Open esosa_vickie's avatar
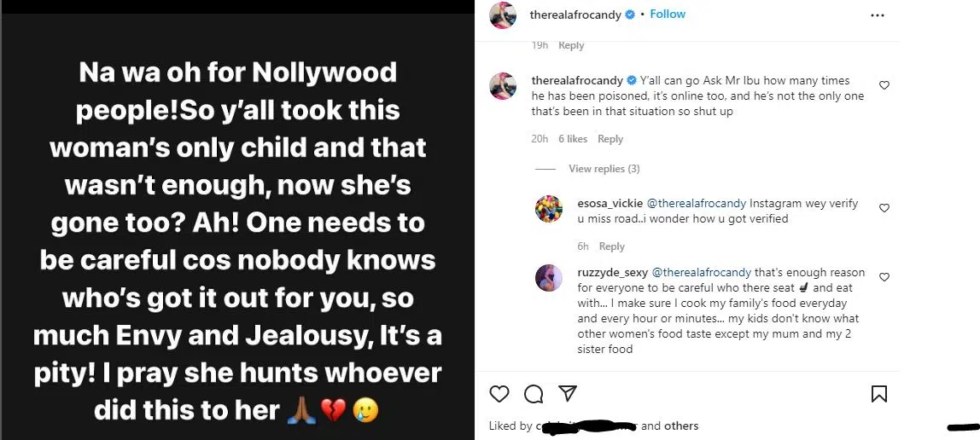The height and width of the screenshot is (440, 980). coord(547,209)
